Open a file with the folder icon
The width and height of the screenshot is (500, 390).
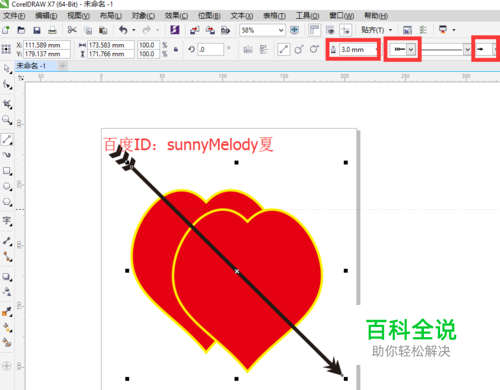click(x=21, y=30)
